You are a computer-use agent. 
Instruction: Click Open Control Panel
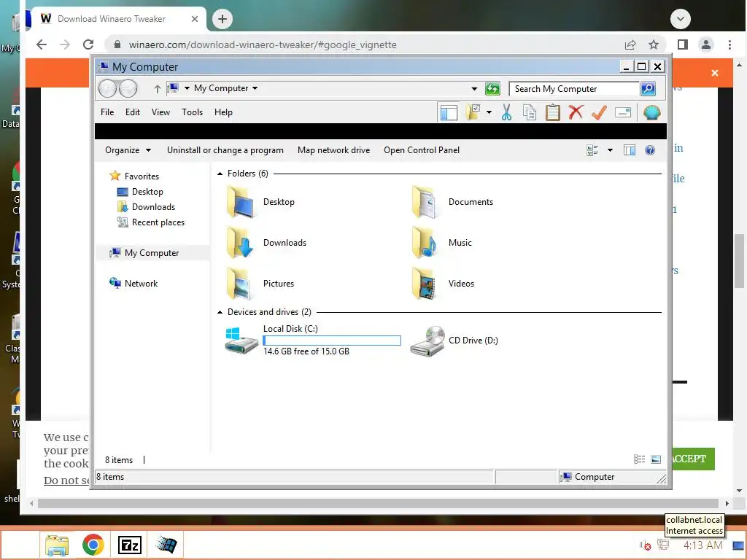tap(422, 150)
